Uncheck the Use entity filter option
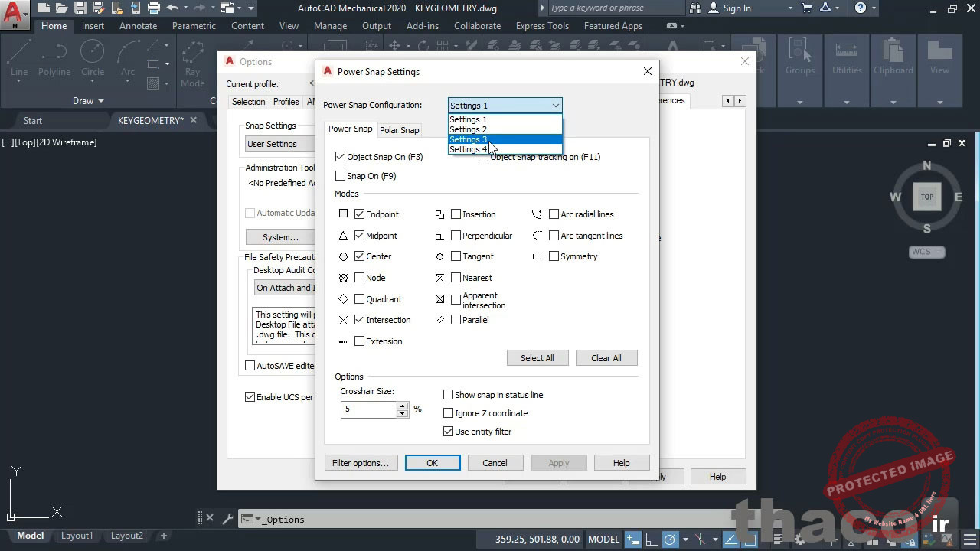Screen dimensions: 980x551 pyautogui.click(x=449, y=432)
